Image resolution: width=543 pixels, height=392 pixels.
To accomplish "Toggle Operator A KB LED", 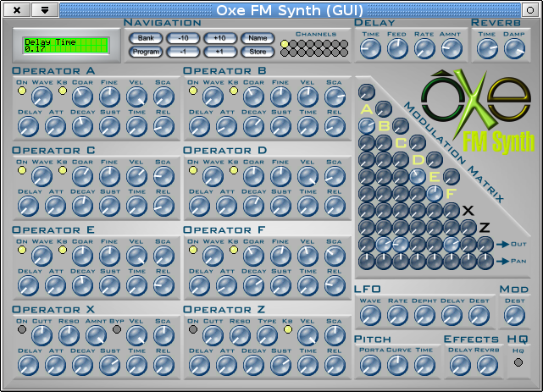I will [x=63, y=91].
